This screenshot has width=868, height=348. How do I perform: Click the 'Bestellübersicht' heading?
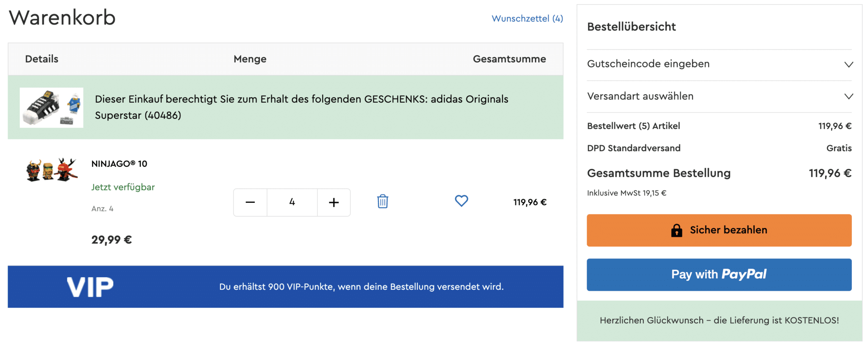click(631, 27)
